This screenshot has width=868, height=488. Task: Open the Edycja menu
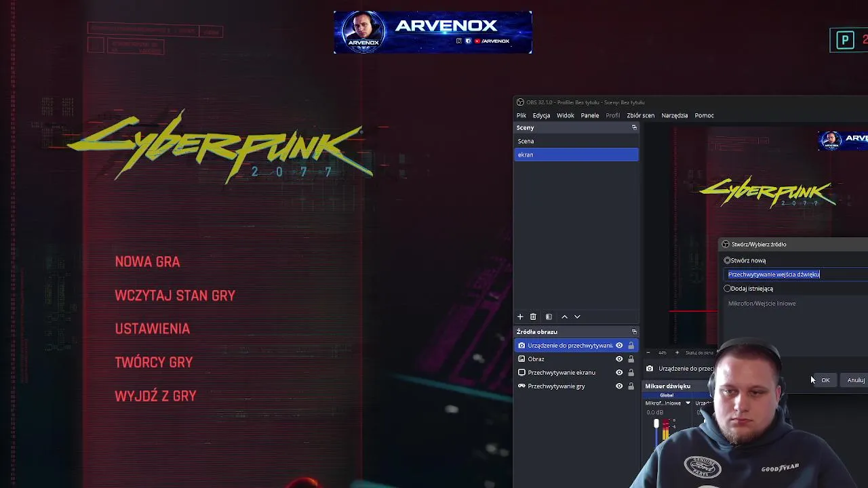[541, 115]
